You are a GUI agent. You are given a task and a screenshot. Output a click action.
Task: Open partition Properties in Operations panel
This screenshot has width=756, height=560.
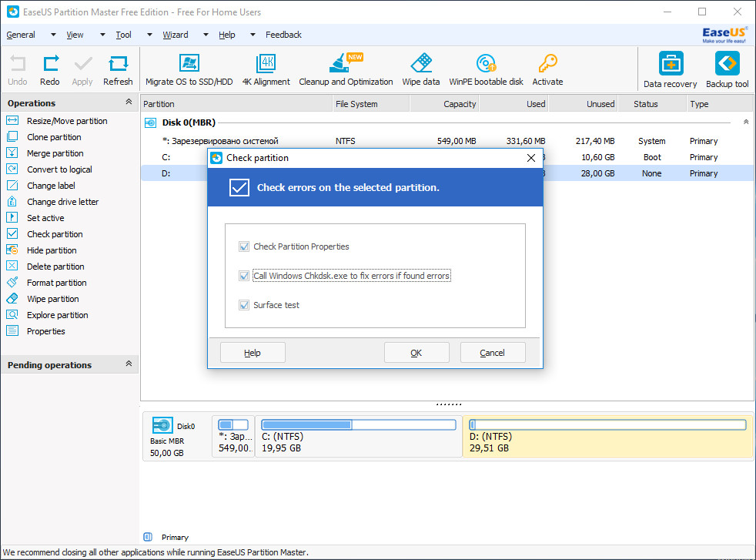point(45,331)
